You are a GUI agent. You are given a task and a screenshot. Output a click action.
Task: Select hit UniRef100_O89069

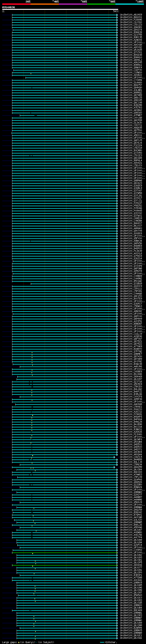click(x=131, y=376)
